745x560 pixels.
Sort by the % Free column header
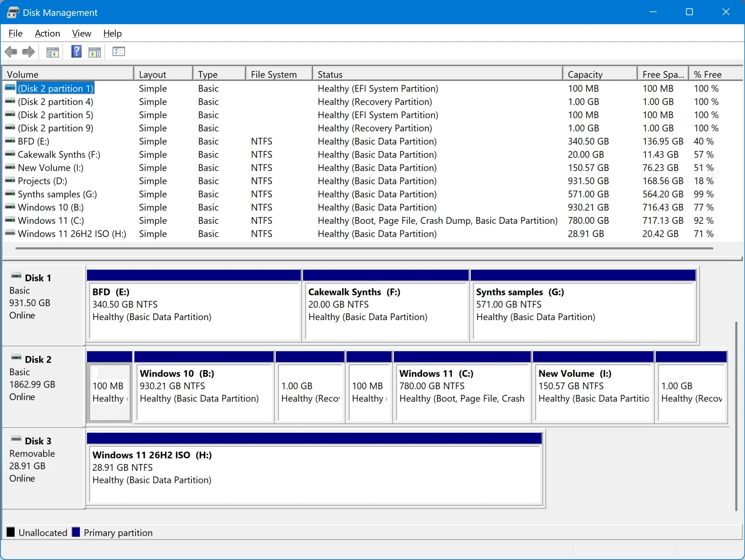coord(716,74)
